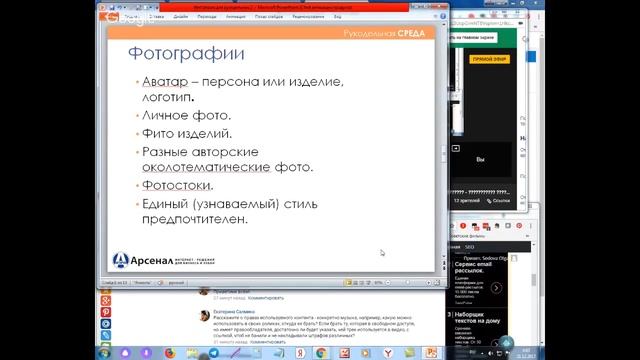Open PowerPoint icon in taskbar
The height and width of the screenshot is (360, 640).
pyautogui.click(x=431, y=353)
